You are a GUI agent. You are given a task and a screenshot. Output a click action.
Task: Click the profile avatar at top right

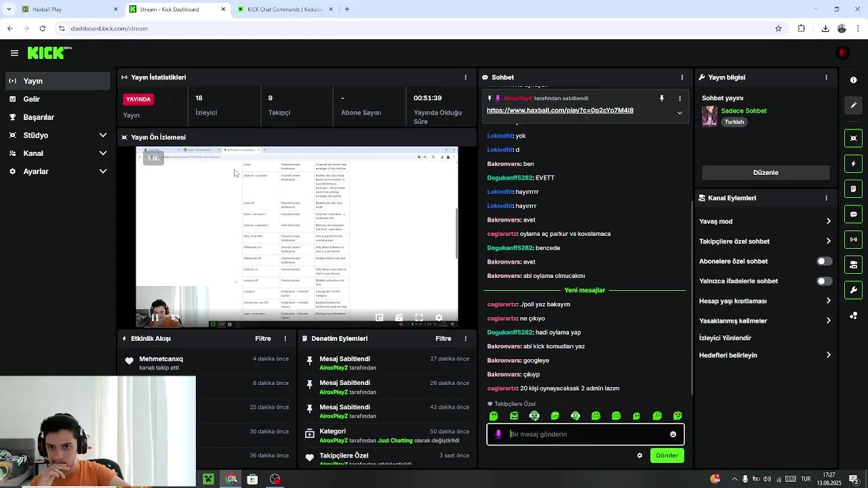click(843, 53)
